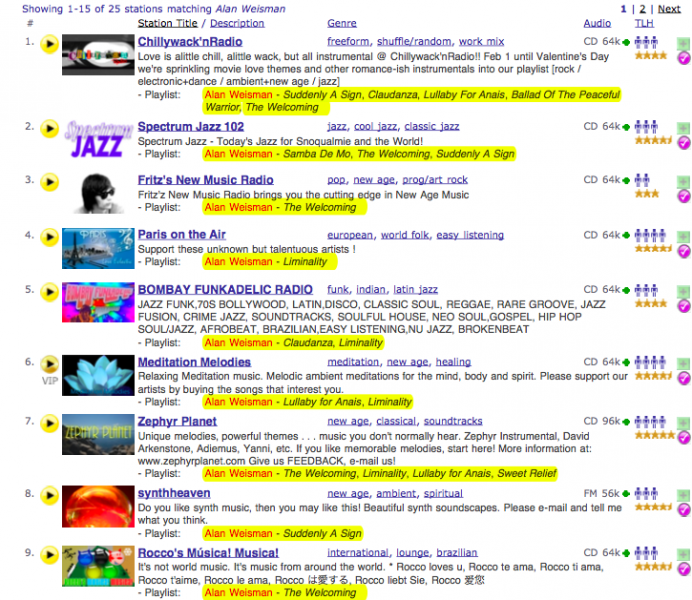The height and width of the screenshot is (600, 692).
Task: Click the Spectrum Jazz logo thumbnail
Action: click(97, 139)
